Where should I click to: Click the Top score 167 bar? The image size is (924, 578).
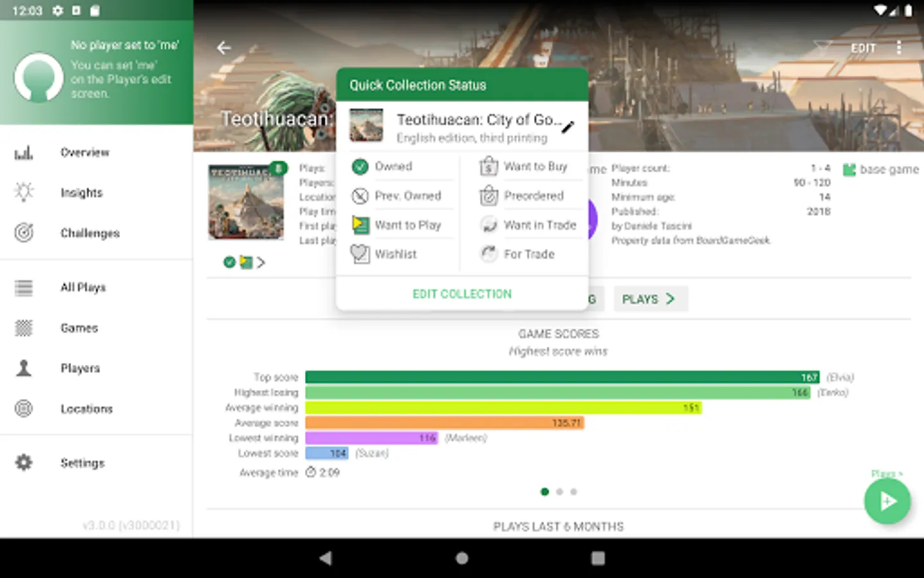point(562,377)
